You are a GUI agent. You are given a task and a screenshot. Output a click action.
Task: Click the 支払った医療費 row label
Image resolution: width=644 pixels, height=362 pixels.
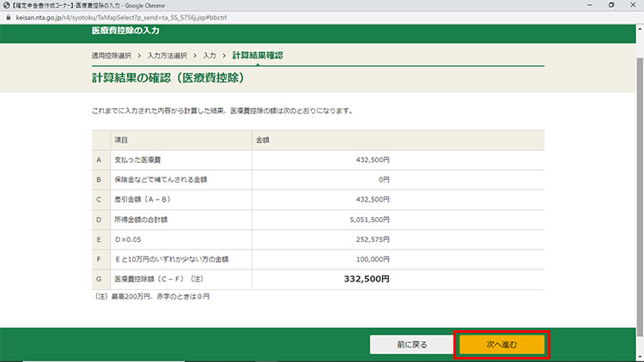click(x=139, y=159)
